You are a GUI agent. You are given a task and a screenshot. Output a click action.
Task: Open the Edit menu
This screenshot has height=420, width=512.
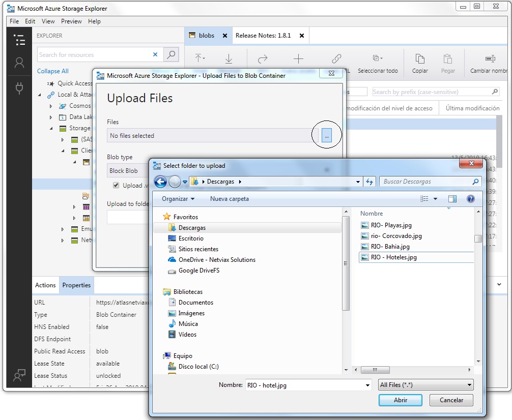tap(30, 21)
